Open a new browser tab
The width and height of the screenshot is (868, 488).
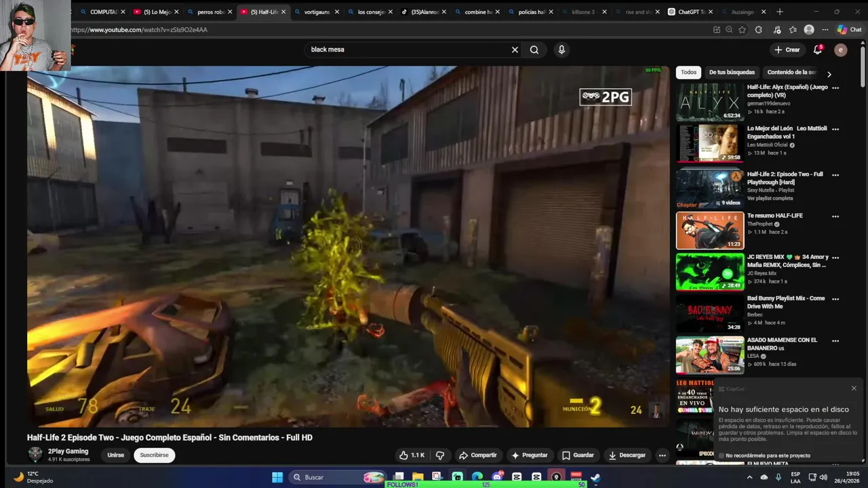[x=780, y=12]
